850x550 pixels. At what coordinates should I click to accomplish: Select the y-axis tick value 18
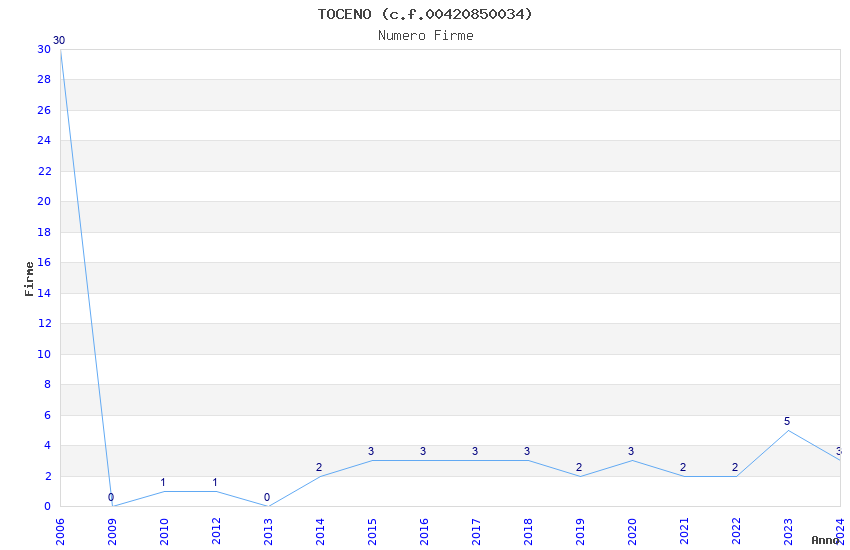coord(44,232)
